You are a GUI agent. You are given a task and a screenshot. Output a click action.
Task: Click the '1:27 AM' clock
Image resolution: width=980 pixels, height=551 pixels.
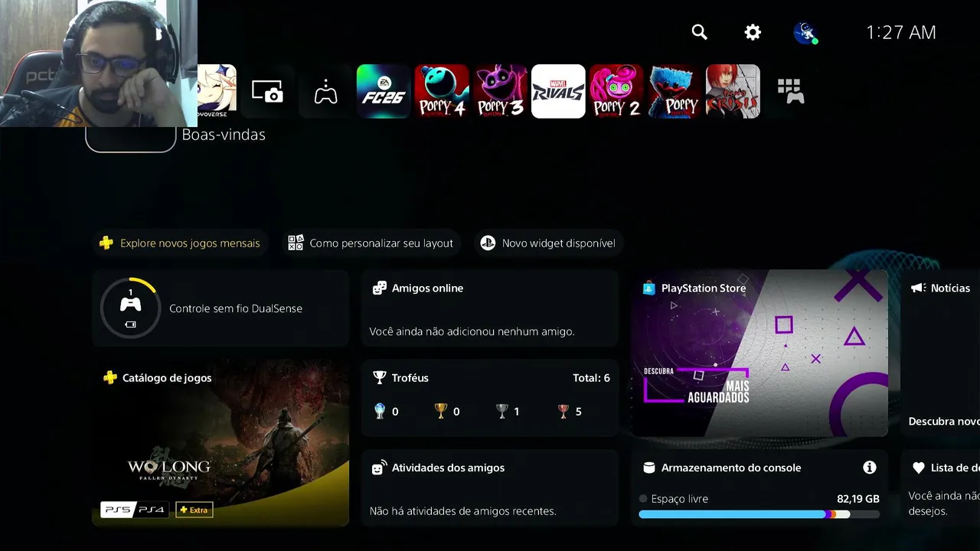point(901,32)
